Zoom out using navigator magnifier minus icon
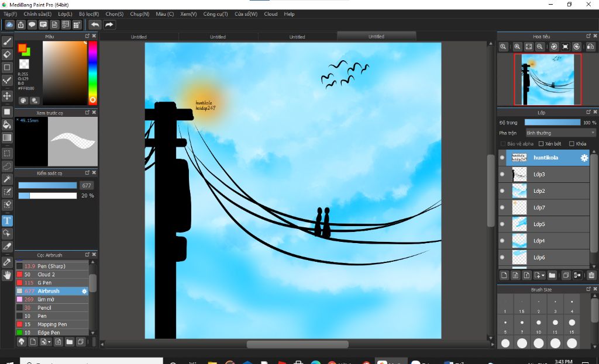The image size is (599, 364). pos(539,47)
